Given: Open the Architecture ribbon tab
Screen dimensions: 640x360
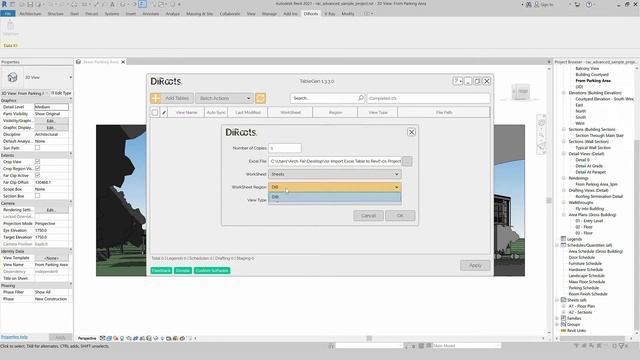Looking at the screenshot, I should pos(31,14).
